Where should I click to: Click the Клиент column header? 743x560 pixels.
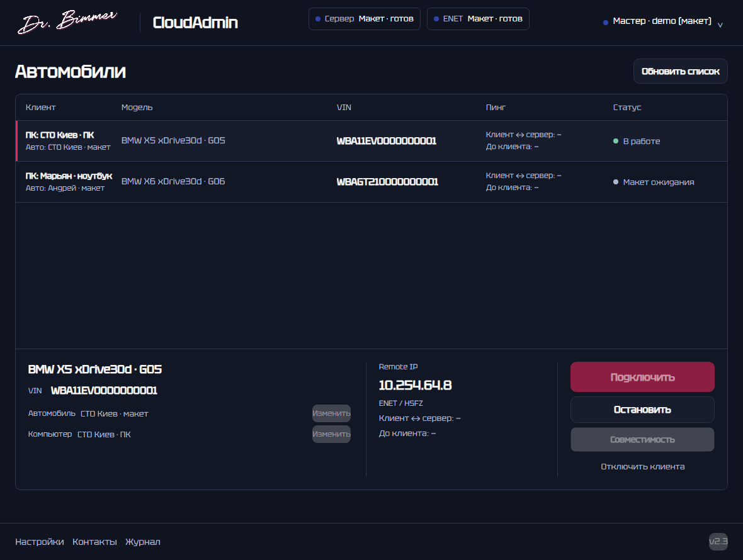coord(41,108)
